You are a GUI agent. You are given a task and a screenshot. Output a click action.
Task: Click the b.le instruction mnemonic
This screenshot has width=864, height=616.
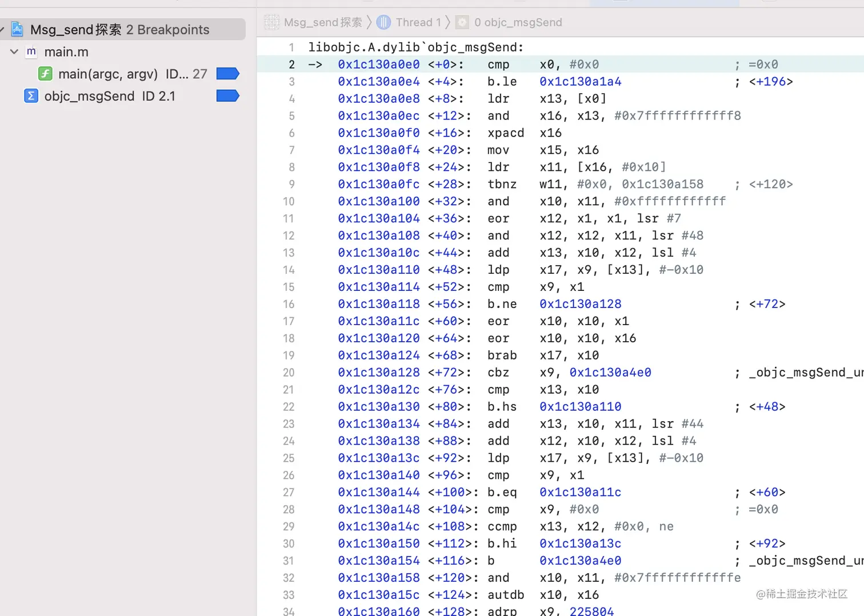tap(502, 82)
